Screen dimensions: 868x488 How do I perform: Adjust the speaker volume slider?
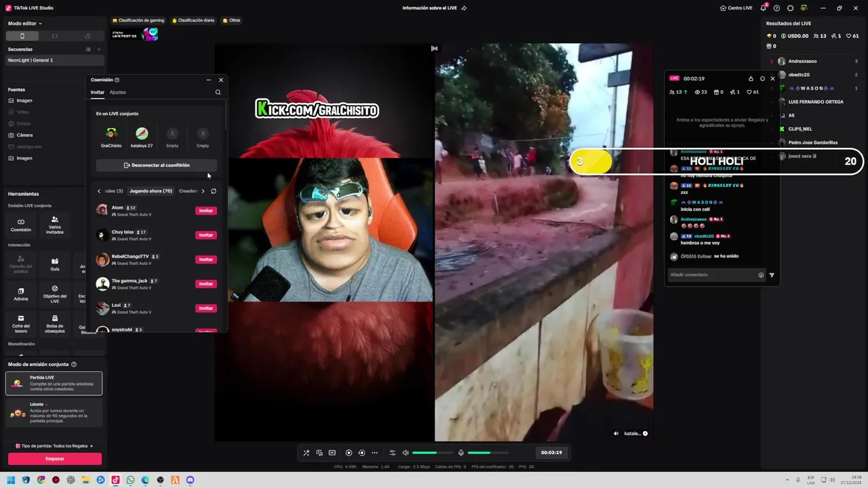coord(433,453)
